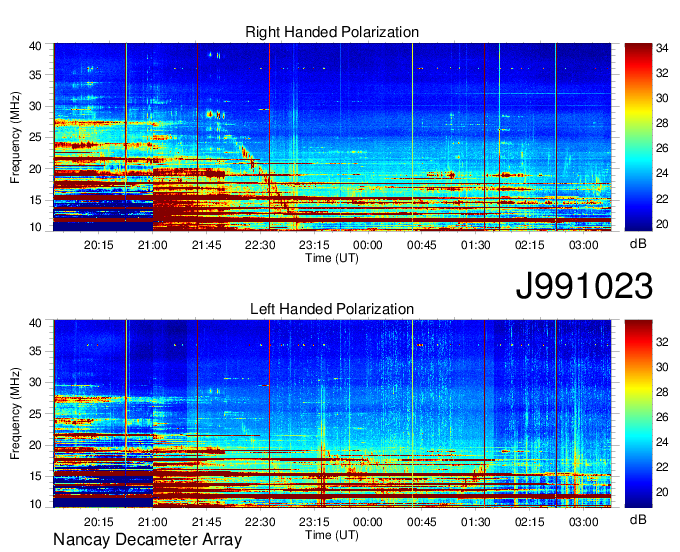Click the 26 value on Left Handed color bar
The image size is (680, 552).
point(662,417)
